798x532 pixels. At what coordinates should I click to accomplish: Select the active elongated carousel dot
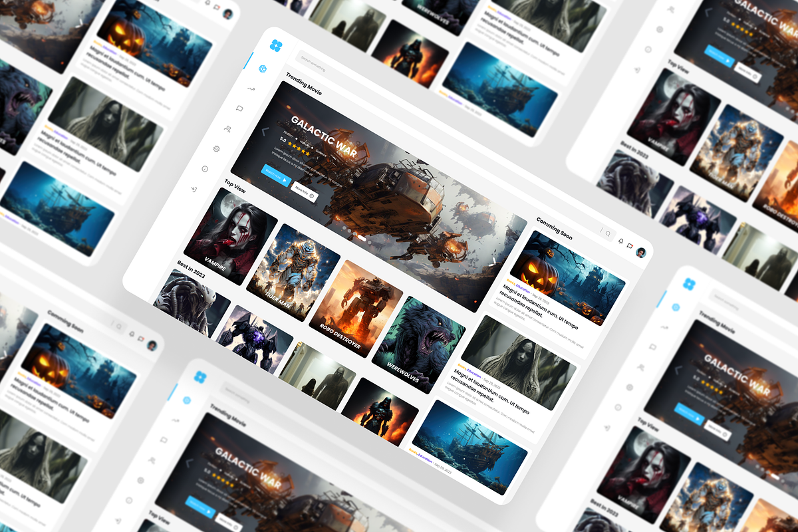[362, 237]
